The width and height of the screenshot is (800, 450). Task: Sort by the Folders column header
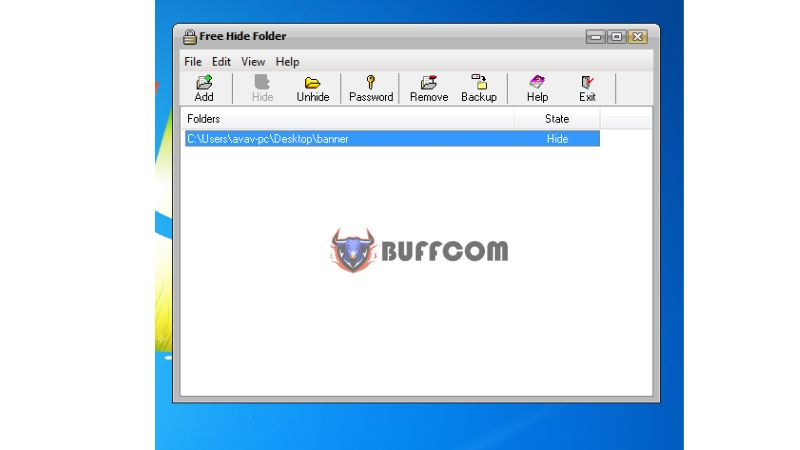tap(348, 119)
